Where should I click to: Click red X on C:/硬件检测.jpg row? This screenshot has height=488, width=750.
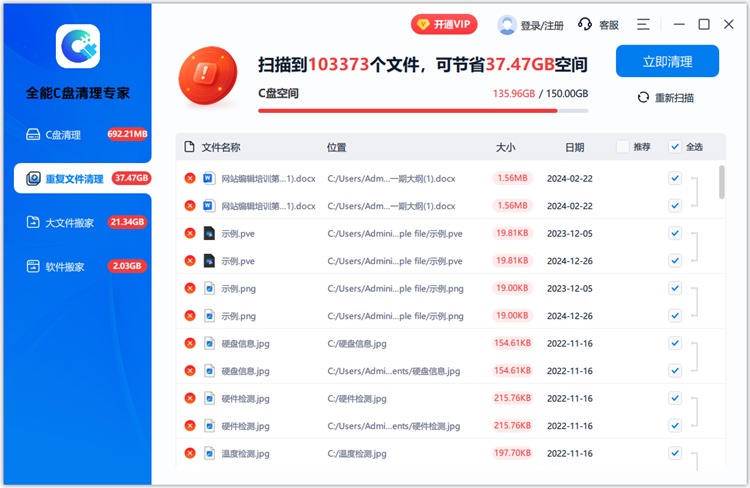coord(190,398)
